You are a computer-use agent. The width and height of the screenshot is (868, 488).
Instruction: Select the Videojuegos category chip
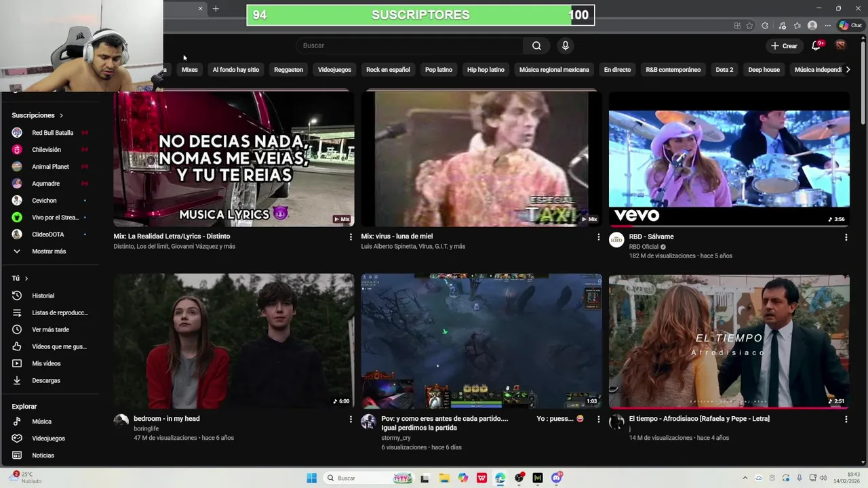click(334, 70)
